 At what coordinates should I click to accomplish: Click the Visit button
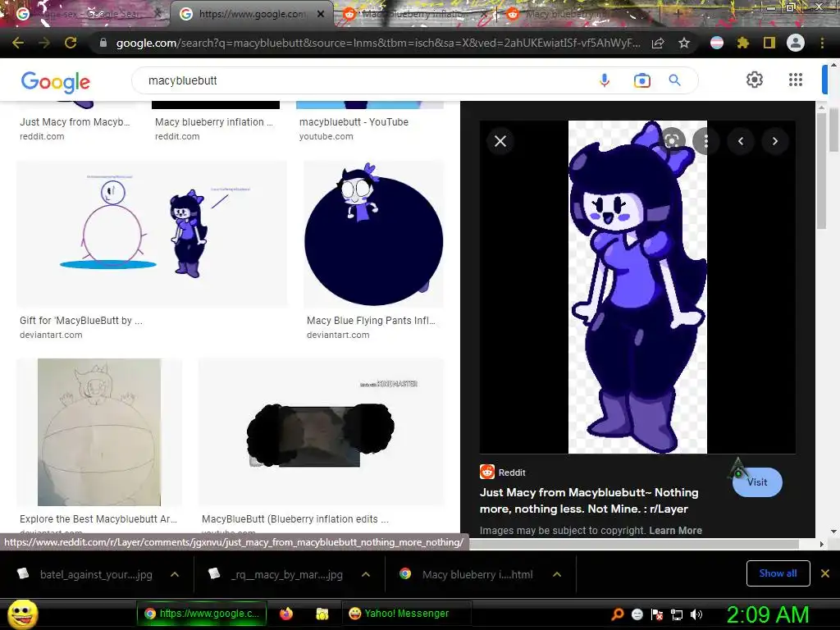pos(757,482)
